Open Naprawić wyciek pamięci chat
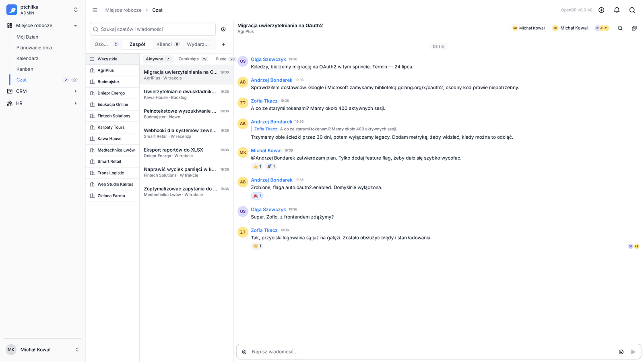 (x=186, y=172)
